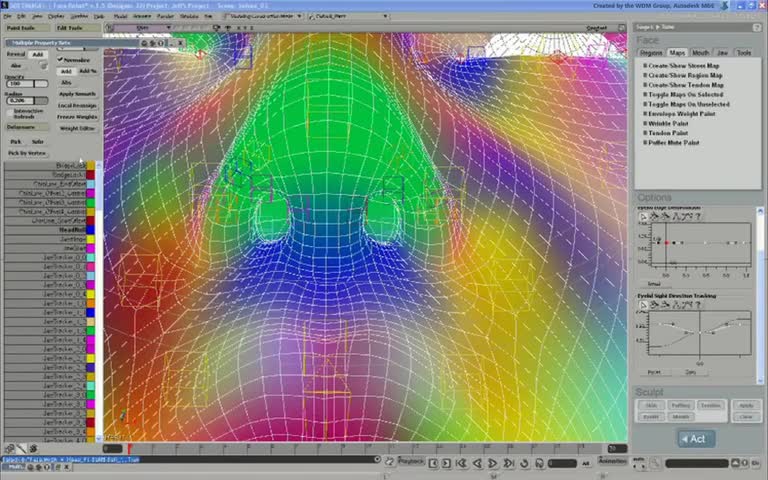Open the Edit Tools menu button

75,28
